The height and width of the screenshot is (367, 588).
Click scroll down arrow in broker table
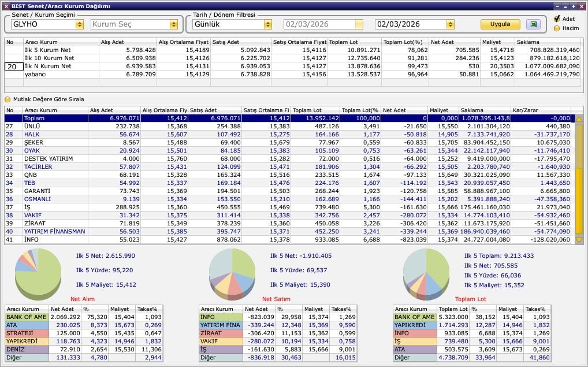(x=579, y=240)
